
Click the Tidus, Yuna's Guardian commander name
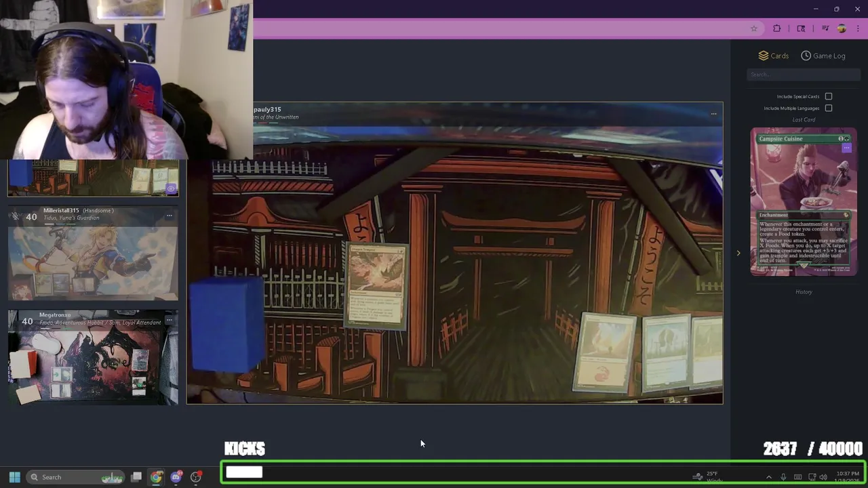pyautogui.click(x=71, y=218)
